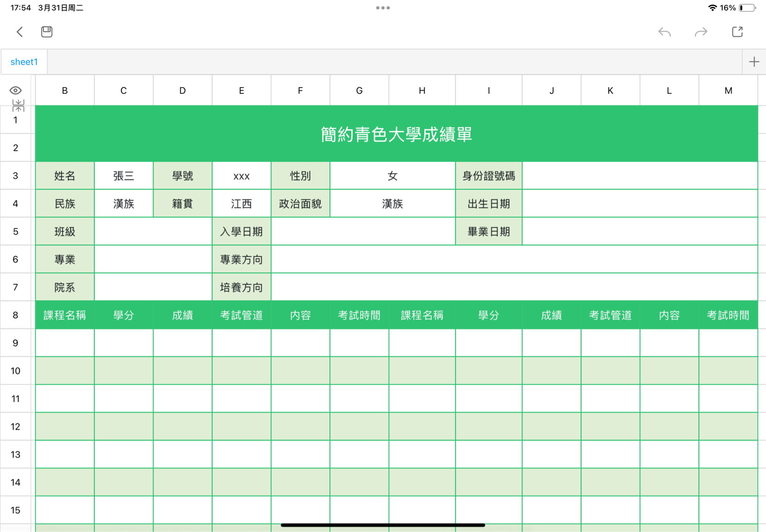
Task: Select the 畢業日期 cell
Action: pos(489,231)
